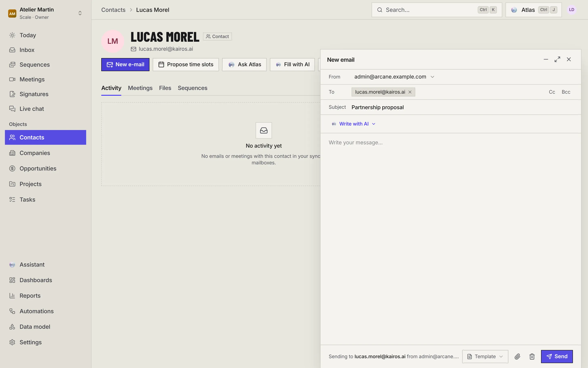Open Automations in the sidebar
This screenshot has height=368, width=588.
coord(46,311)
